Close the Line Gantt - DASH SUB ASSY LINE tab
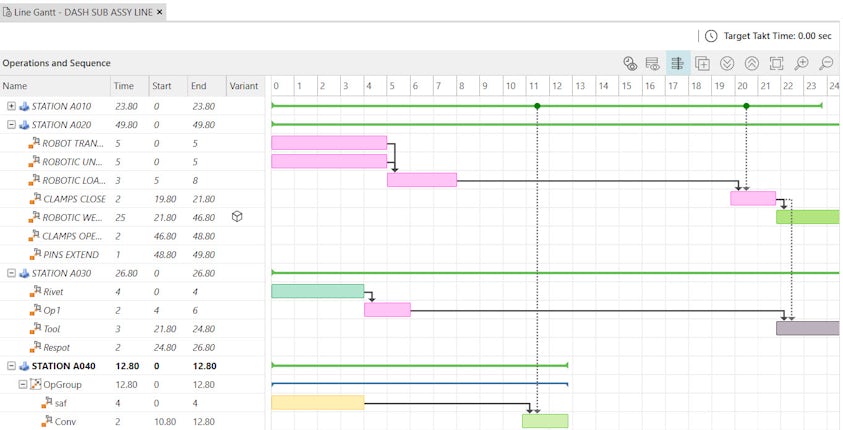 [x=160, y=12]
